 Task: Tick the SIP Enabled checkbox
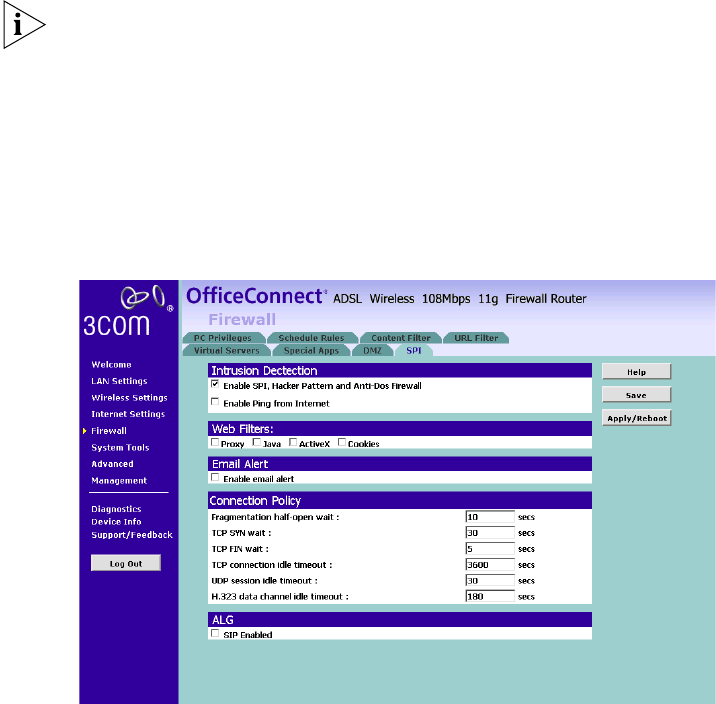[x=215, y=634]
